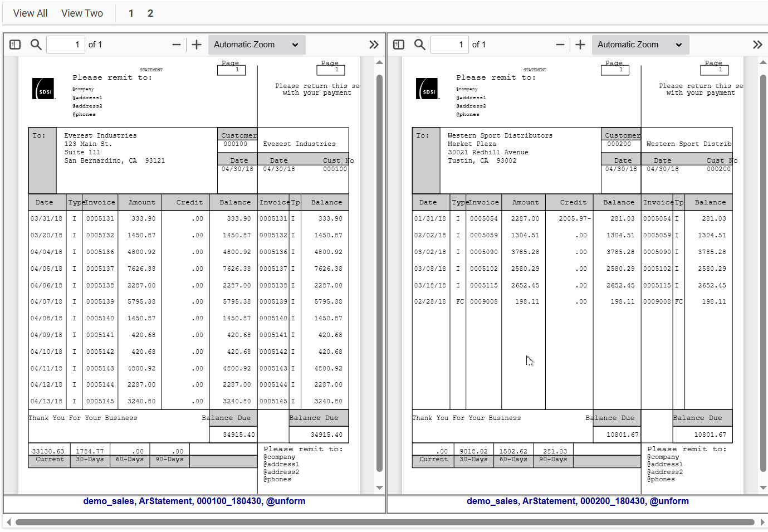Click 'San Bernardino, CA 93121' address line
This screenshot has width=768, height=532.
pyautogui.click(x=114, y=160)
